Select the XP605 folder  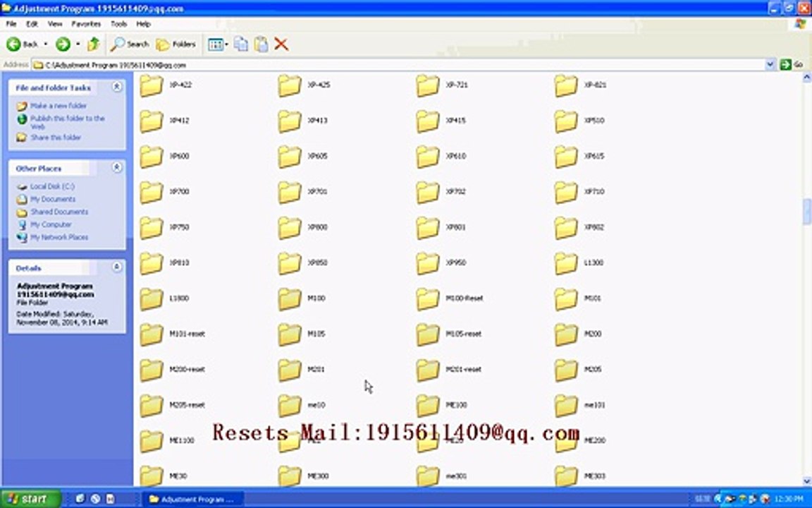[303, 157]
